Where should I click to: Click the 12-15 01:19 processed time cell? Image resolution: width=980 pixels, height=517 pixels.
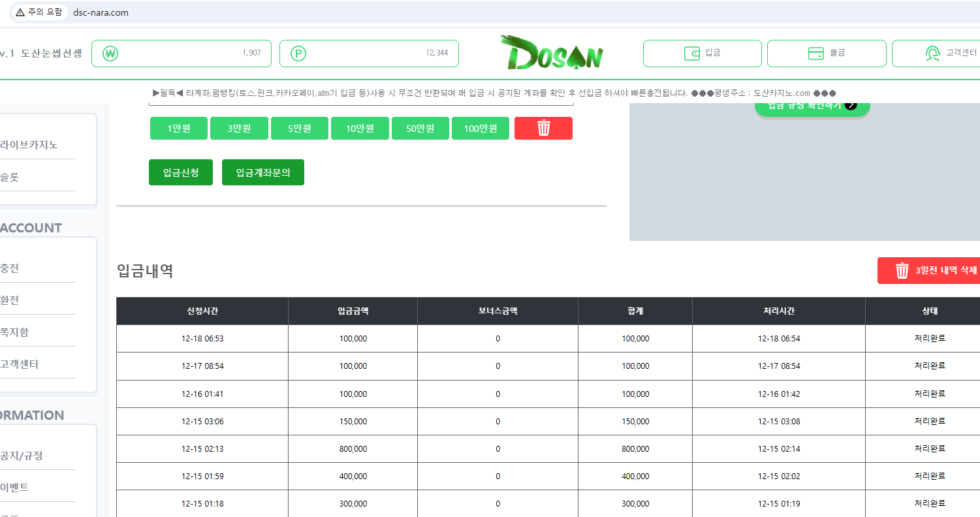tap(779, 504)
